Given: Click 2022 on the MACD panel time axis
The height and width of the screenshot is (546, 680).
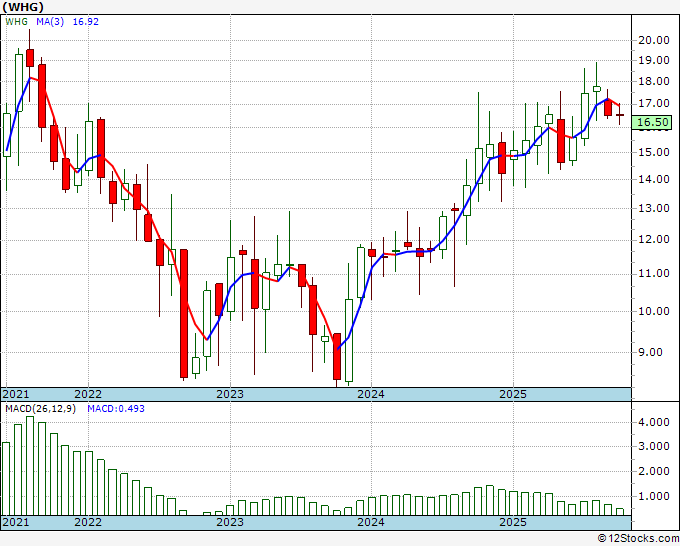Looking at the screenshot, I should tap(88, 522).
